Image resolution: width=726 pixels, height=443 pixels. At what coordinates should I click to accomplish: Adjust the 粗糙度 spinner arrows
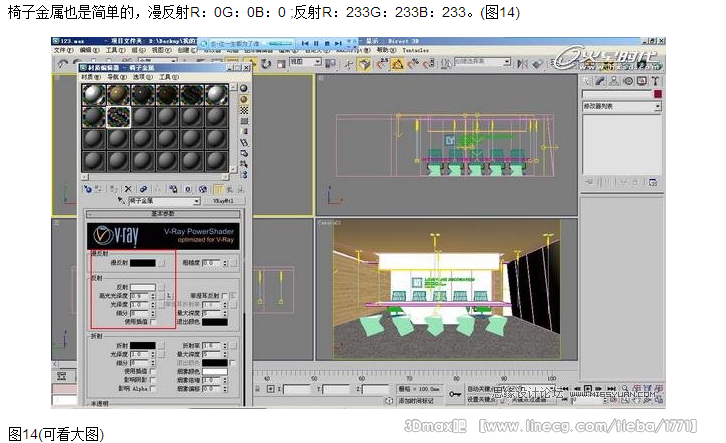click(x=225, y=263)
